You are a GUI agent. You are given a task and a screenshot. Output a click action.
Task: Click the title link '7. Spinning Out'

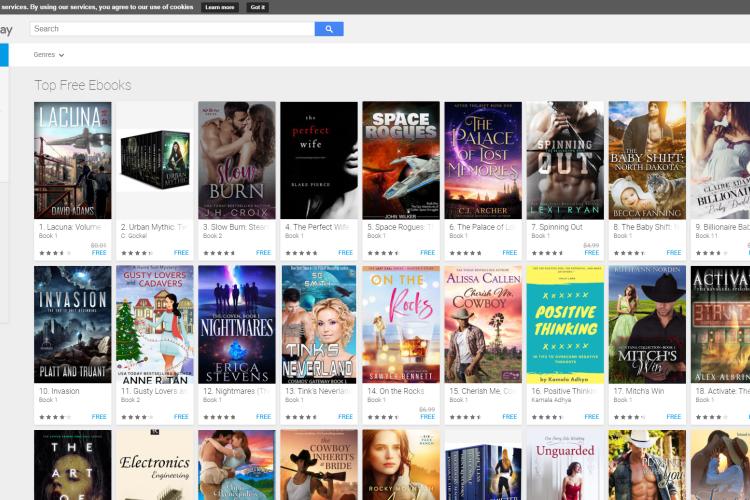[557, 227]
